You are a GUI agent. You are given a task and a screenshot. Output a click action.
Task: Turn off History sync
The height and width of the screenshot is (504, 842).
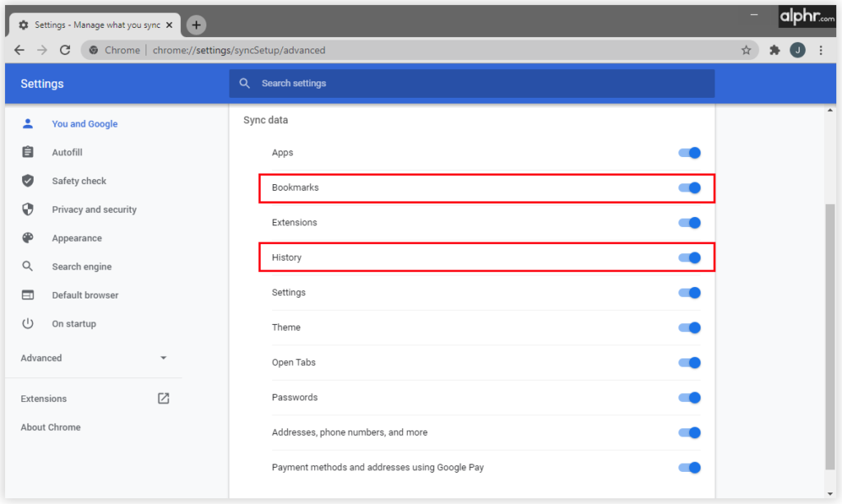689,257
